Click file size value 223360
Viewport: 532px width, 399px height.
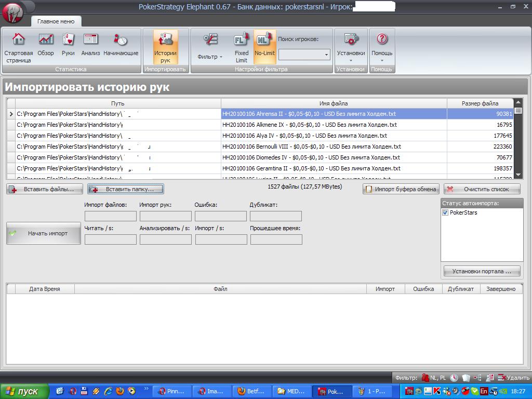[x=503, y=147]
